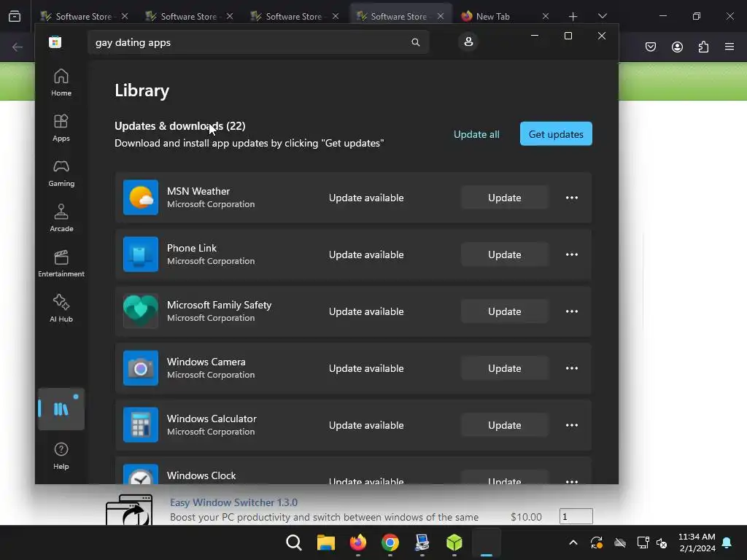Switch to the first Software Store browser tab
Screen dimensions: 747x560
click(83, 16)
